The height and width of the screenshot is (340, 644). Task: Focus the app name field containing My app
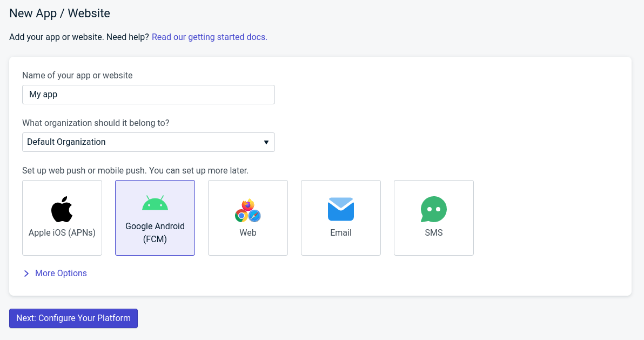click(x=149, y=95)
